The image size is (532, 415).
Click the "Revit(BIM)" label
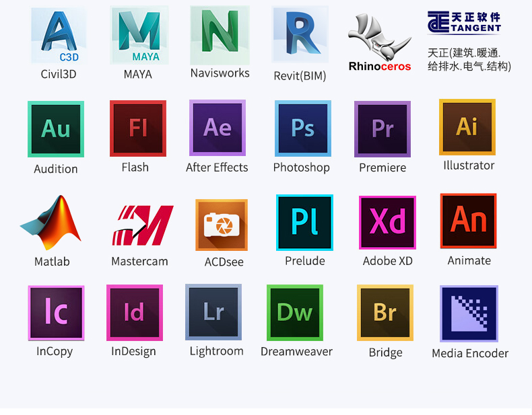click(x=300, y=76)
